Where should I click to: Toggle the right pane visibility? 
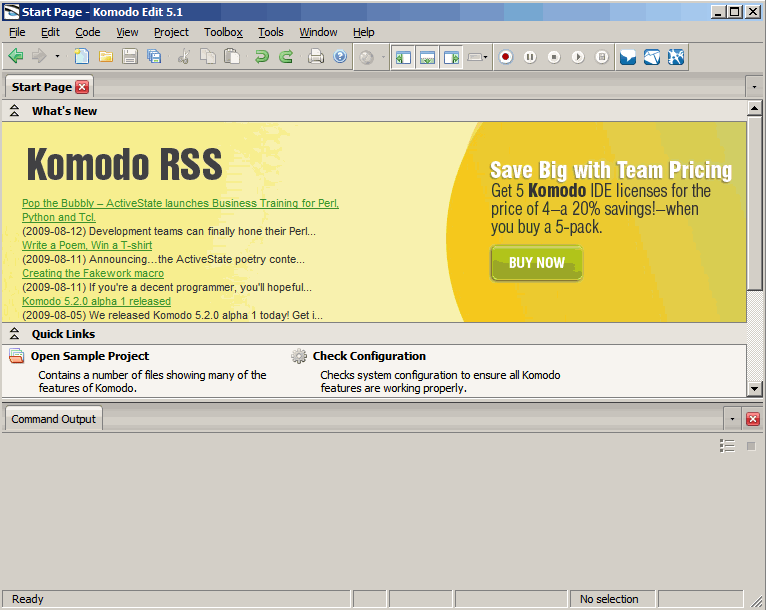451,58
